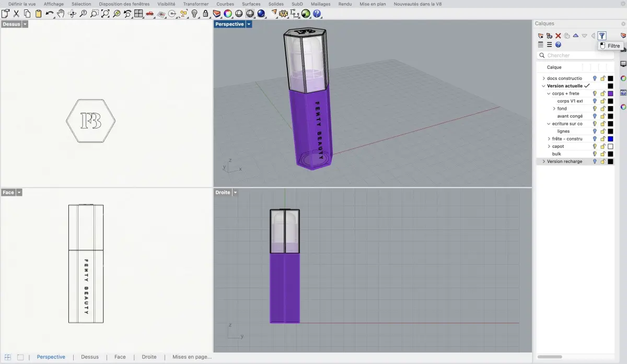Click the Calque column header

point(554,67)
